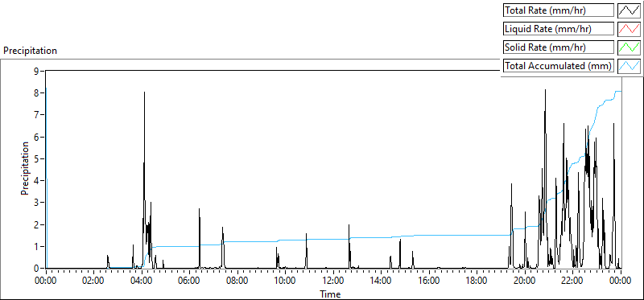Click the Total Rate black line icon
The image size is (644, 300).
629,10
